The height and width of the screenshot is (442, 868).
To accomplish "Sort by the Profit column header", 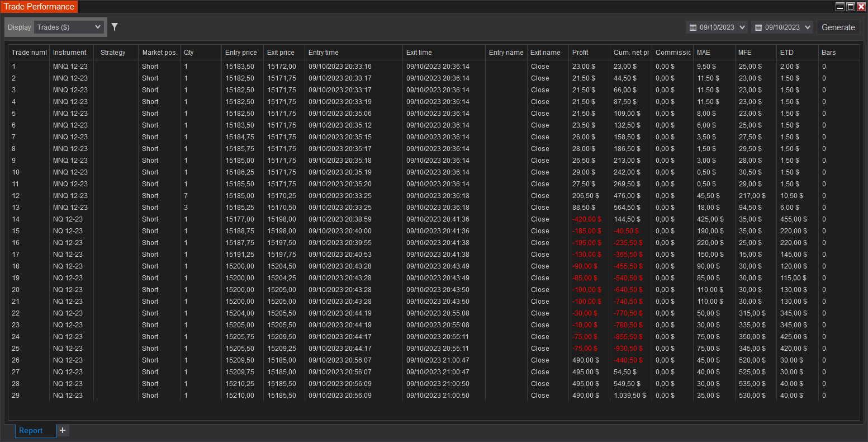I will click(x=590, y=53).
